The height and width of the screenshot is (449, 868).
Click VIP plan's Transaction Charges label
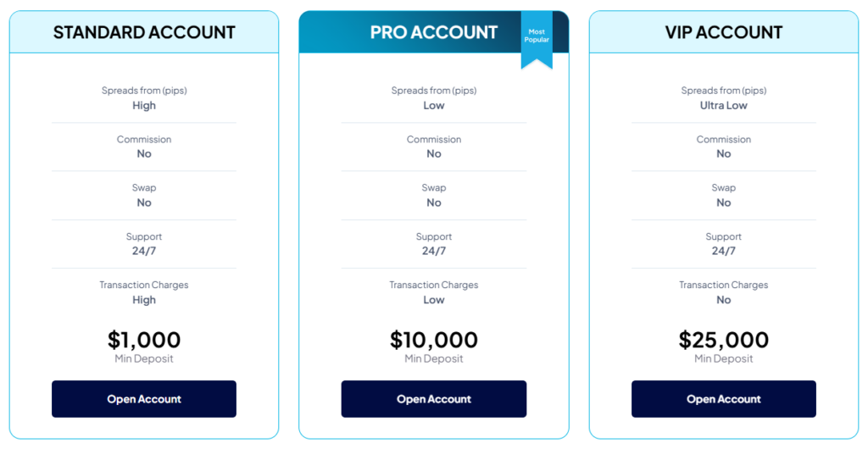[724, 285]
